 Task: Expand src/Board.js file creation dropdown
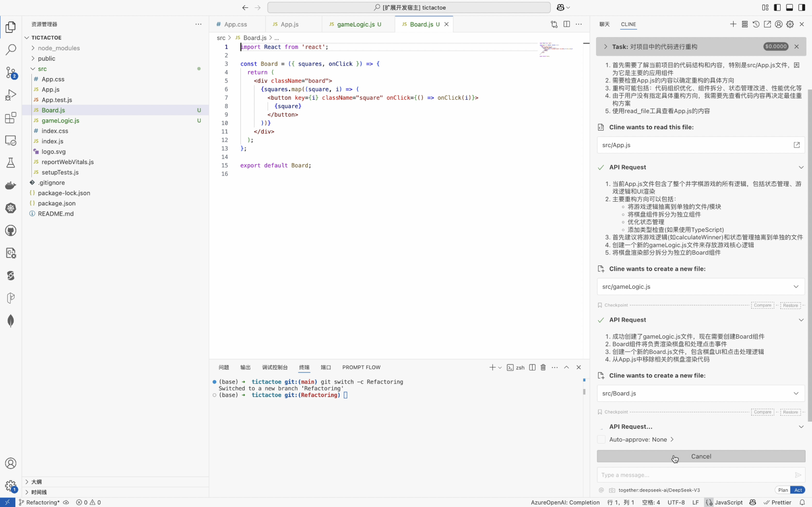point(796,393)
